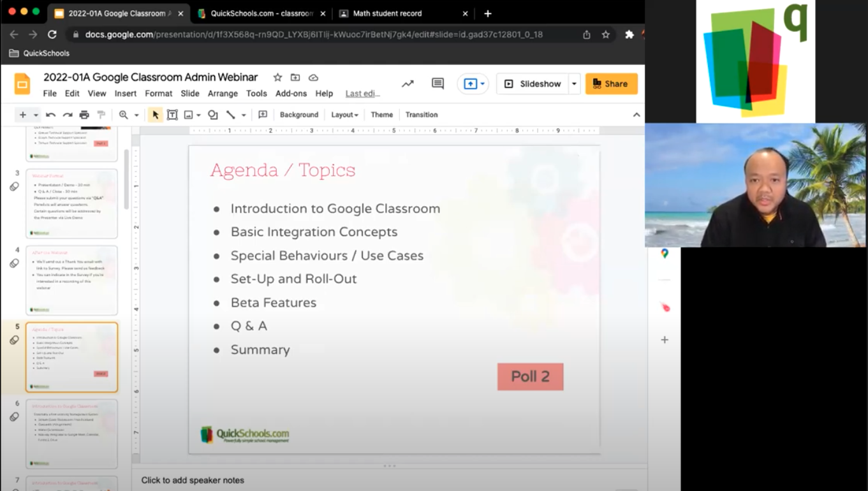Viewport: 868px width, 491px height.
Task: Click the Add comment toolbar icon
Action: coord(263,115)
